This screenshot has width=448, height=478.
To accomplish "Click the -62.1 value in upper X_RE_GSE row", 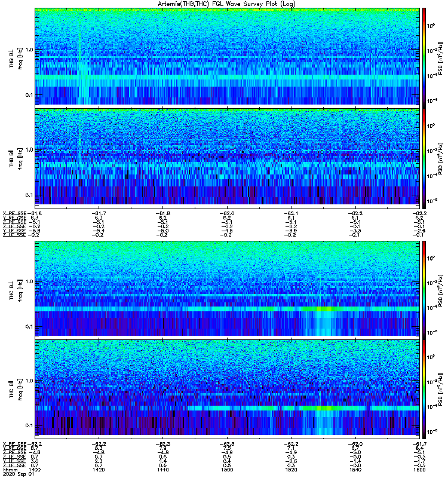I will pyautogui.click(x=291, y=213).
